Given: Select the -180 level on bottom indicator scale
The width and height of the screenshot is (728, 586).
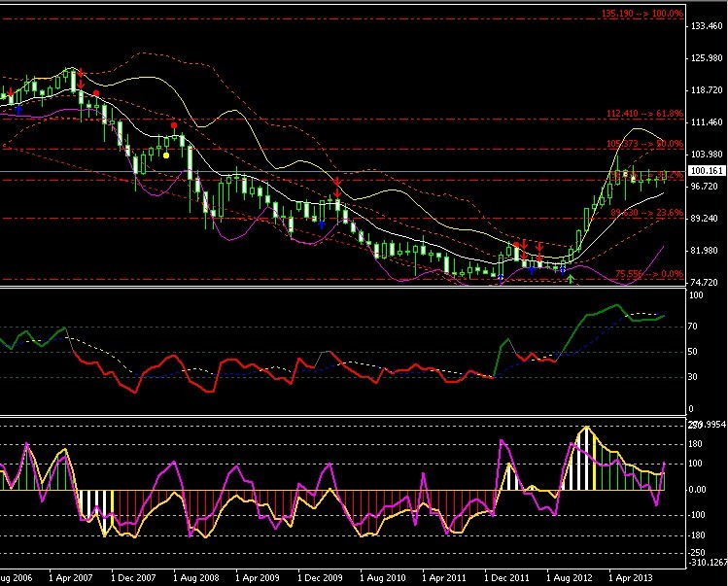Looking at the screenshot, I should point(696,535).
